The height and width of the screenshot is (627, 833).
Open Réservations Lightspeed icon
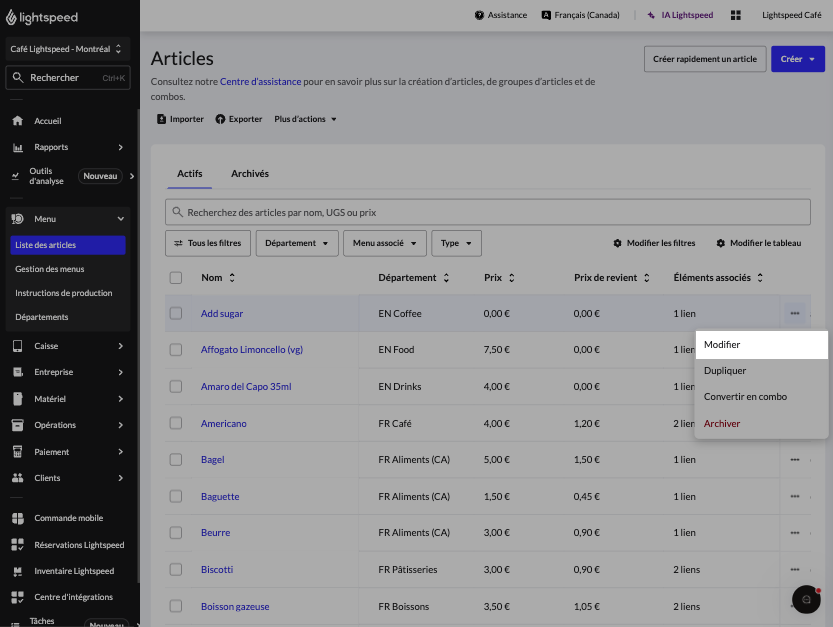point(18,545)
